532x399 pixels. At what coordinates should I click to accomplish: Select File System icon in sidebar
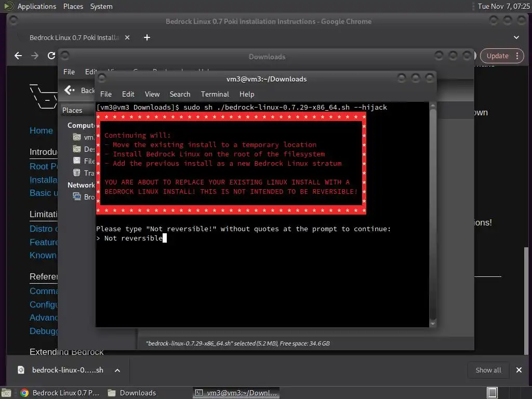pos(77,161)
